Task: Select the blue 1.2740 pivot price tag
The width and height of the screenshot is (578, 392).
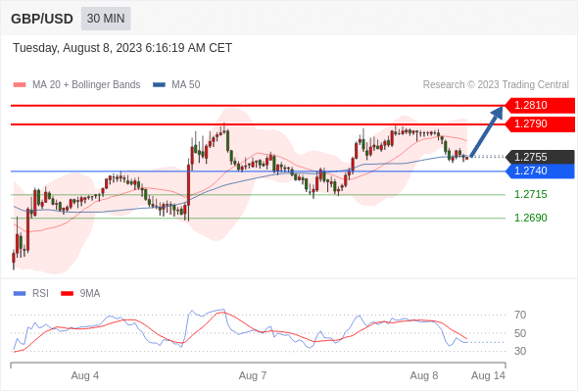Action: point(540,171)
